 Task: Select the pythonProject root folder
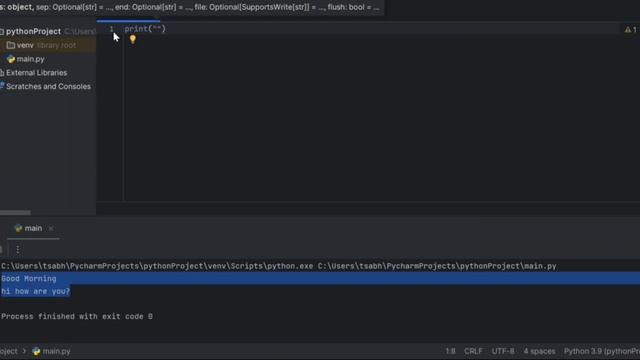click(x=33, y=31)
